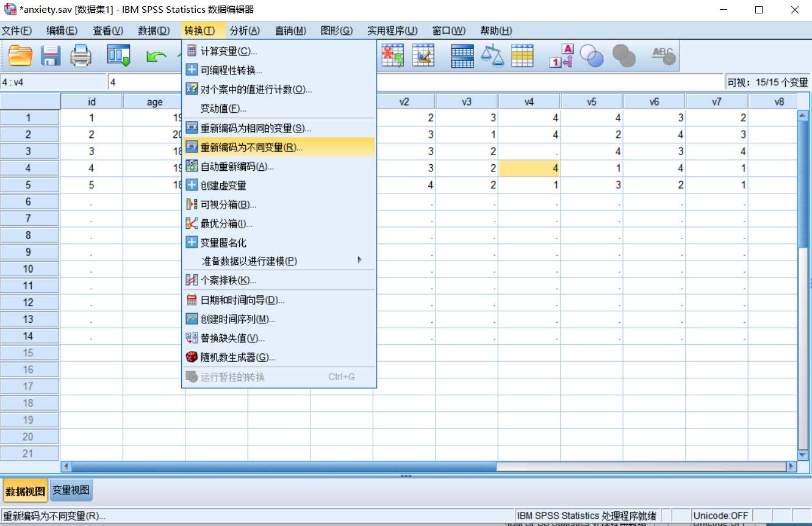Image resolution: width=812 pixels, height=526 pixels.
Task: Click the vertical scrollbar down arrow
Action: tap(803, 455)
